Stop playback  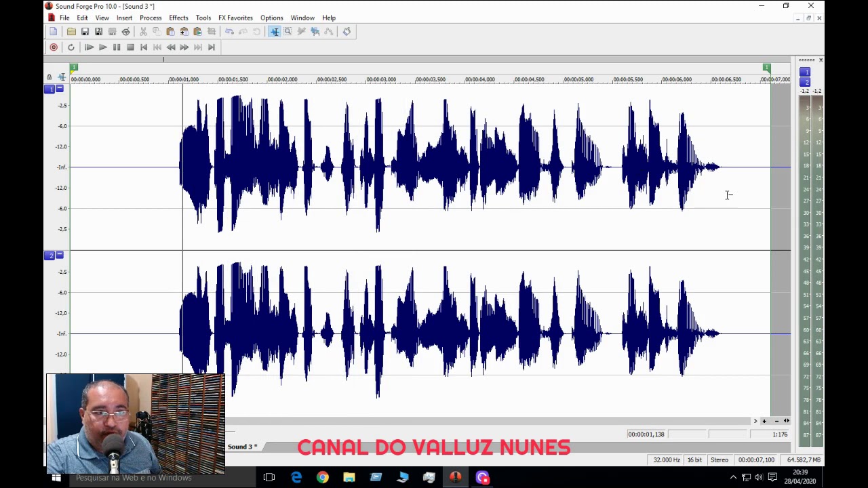point(130,47)
